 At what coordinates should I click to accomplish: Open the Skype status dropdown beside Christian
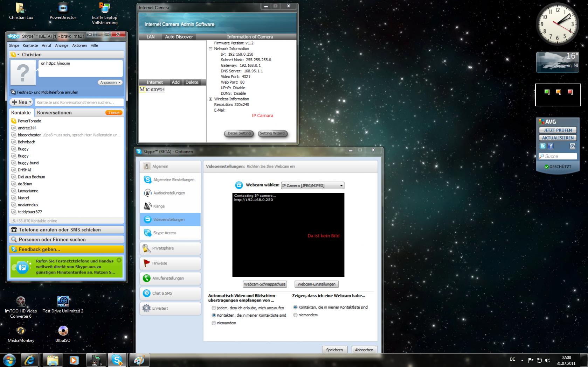15,55
